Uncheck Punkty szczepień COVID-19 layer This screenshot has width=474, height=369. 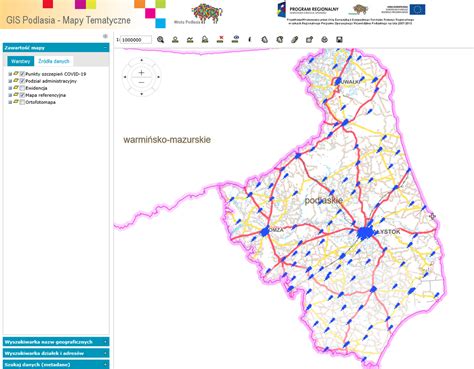pos(22,74)
